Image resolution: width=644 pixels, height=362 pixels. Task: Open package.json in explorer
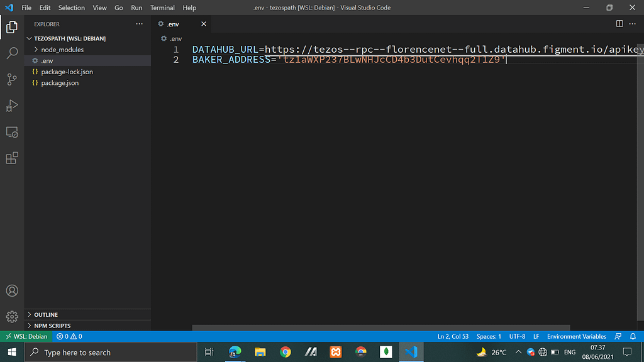click(x=87, y=82)
